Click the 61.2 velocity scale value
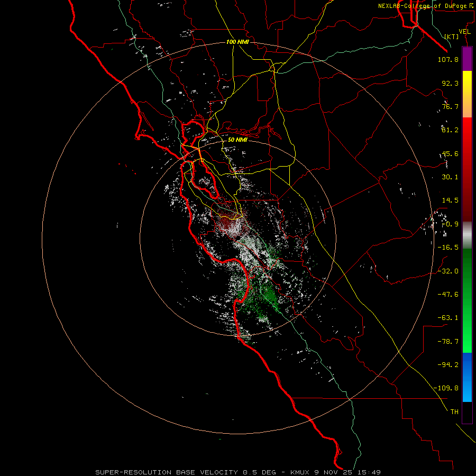 (x=450, y=130)
